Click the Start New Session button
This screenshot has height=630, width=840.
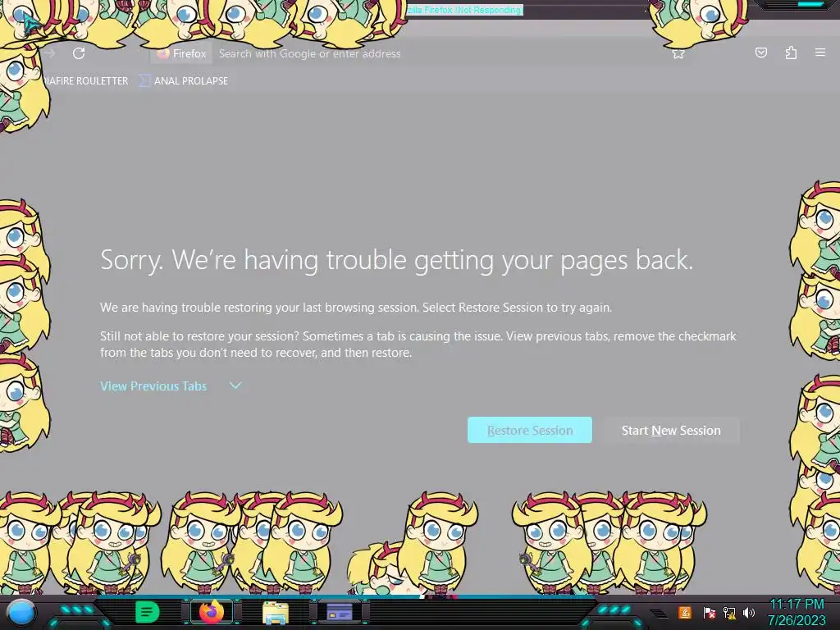point(671,430)
